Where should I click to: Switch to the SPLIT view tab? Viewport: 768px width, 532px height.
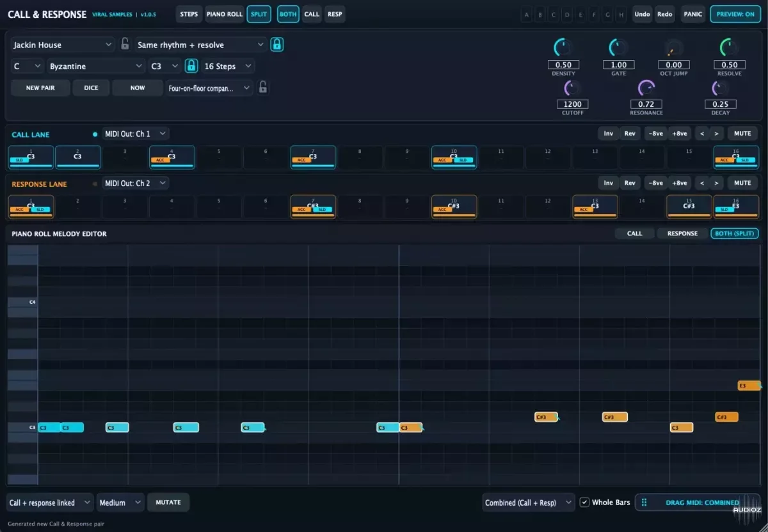[x=259, y=14]
